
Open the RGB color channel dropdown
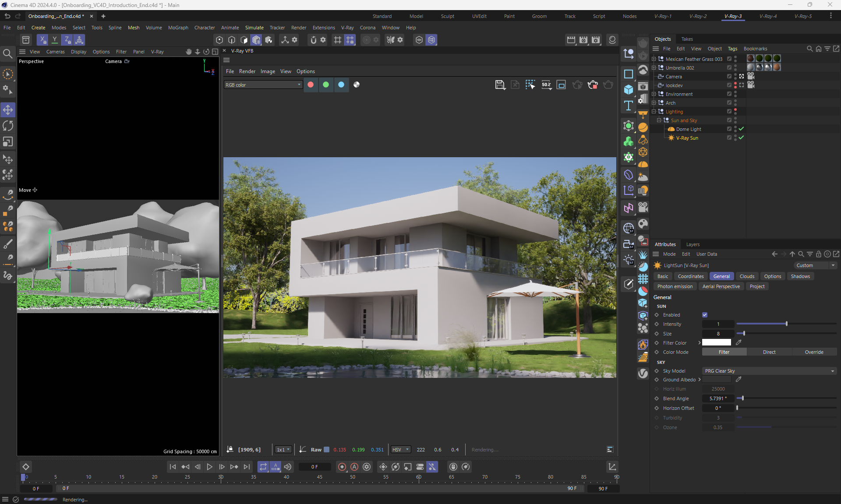point(263,85)
